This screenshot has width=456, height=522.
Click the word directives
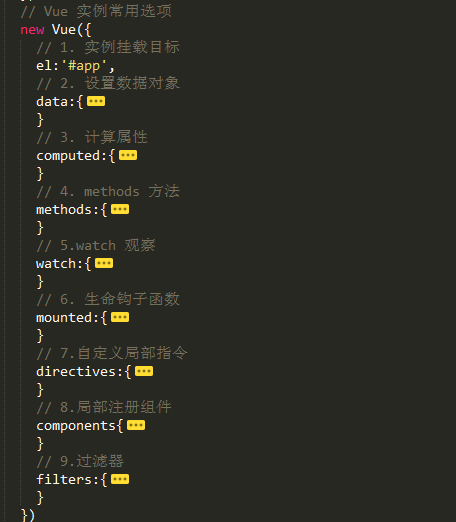pos(76,371)
